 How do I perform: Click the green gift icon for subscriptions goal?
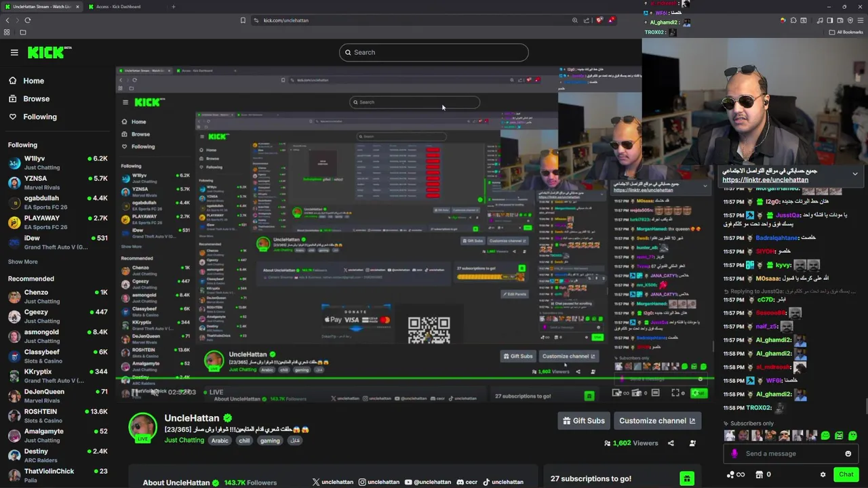687,479
